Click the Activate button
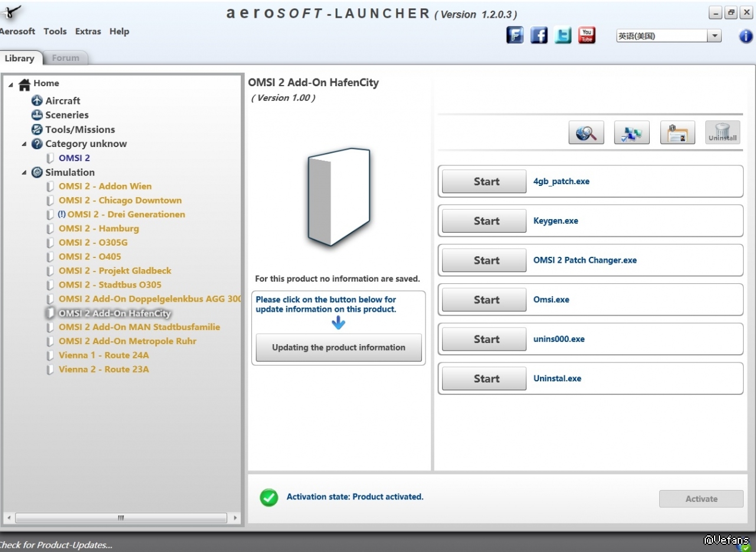The image size is (756, 552). coord(701,499)
